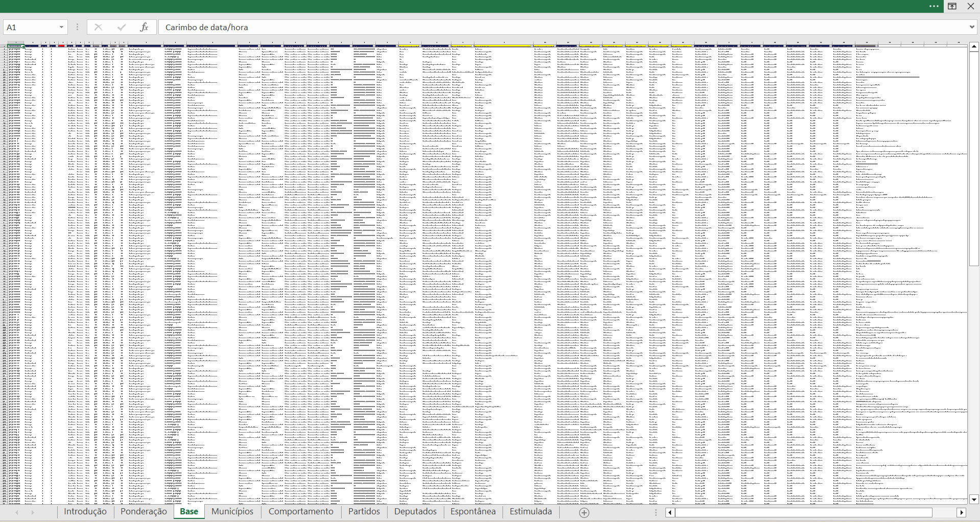This screenshot has height=522, width=980.
Task: Switch to the Ponderação sheet tab
Action: 144,511
